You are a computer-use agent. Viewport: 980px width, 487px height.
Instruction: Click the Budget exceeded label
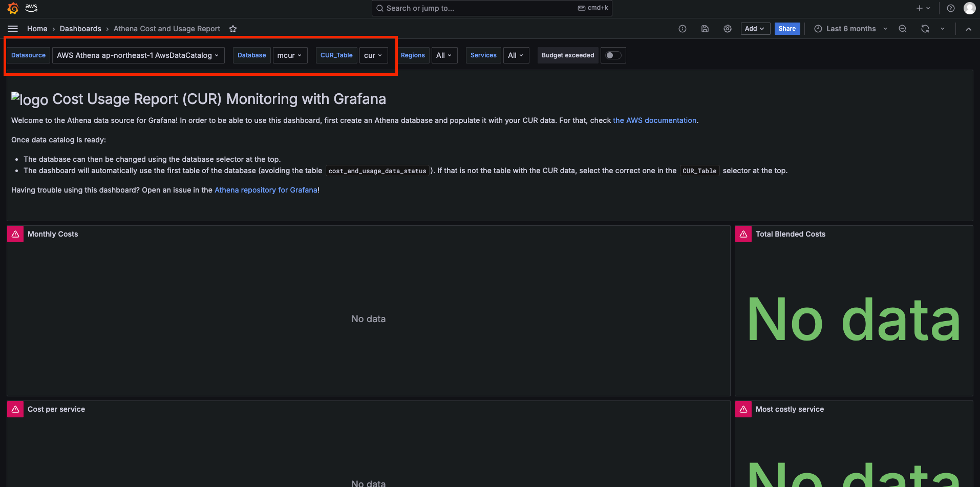click(x=568, y=55)
